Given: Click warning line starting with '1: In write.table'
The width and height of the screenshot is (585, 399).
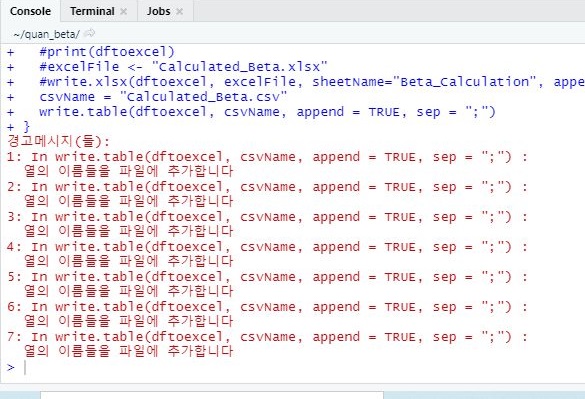Looking at the screenshot, I should coord(267,157).
